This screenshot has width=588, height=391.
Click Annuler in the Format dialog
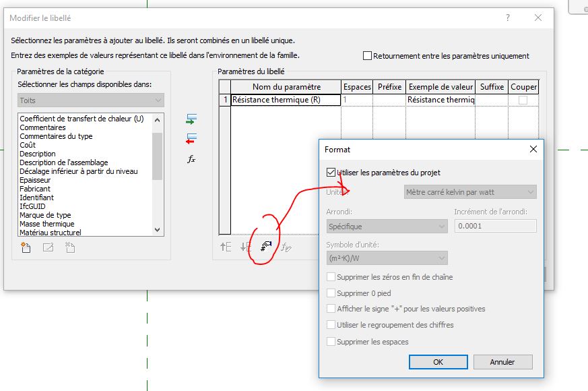[502, 362]
